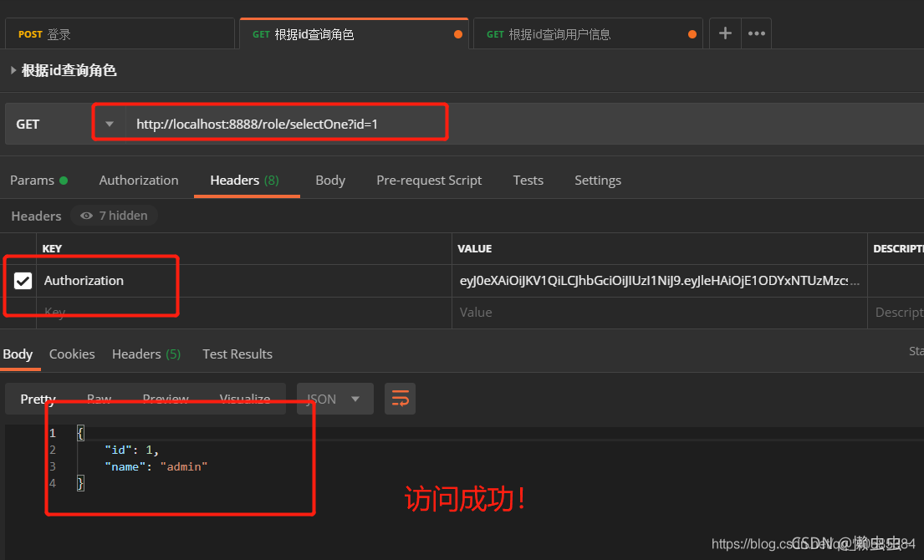Uncheck the Authorization header checkbox

pos(23,281)
